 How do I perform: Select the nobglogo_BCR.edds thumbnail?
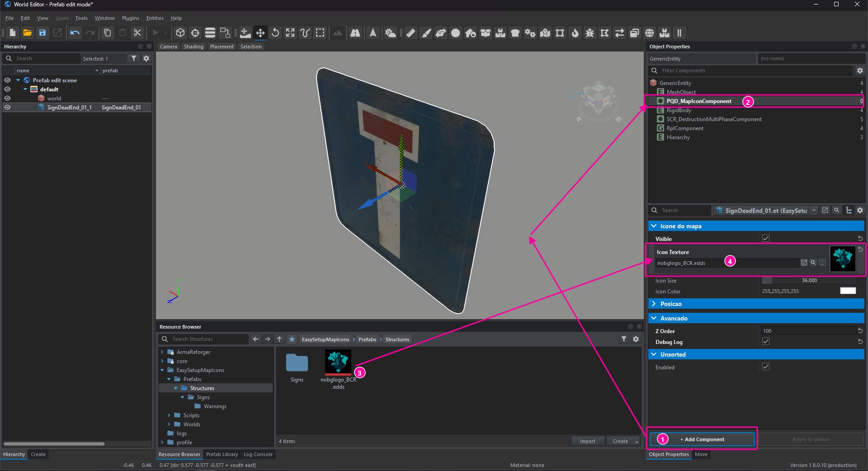point(338,362)
